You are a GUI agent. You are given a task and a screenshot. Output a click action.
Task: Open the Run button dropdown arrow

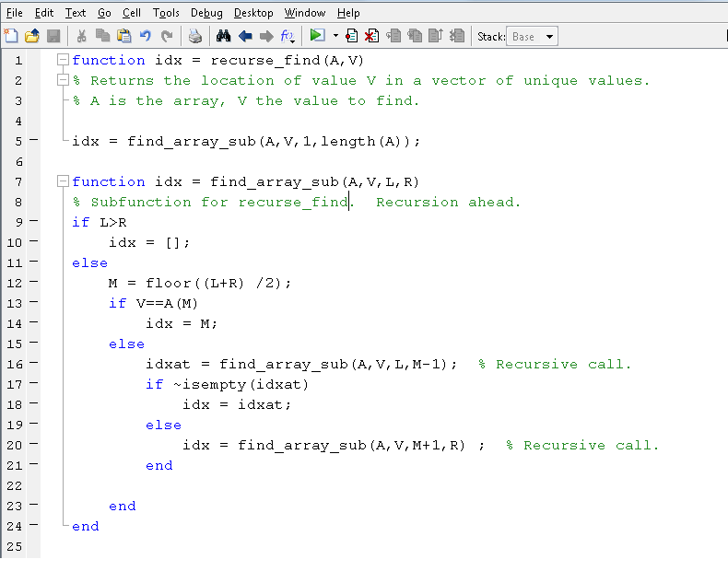pos(335,36)
